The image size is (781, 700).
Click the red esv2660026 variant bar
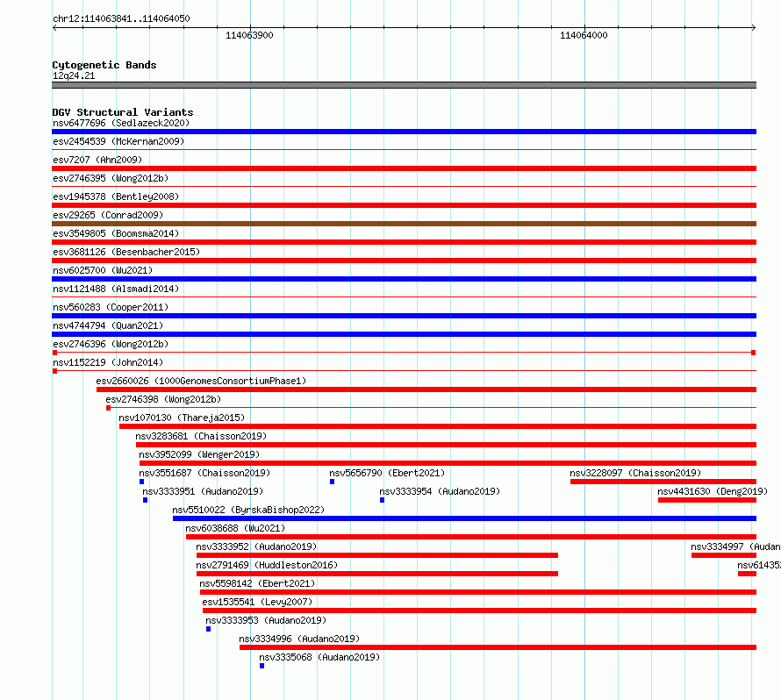(426, 389)
